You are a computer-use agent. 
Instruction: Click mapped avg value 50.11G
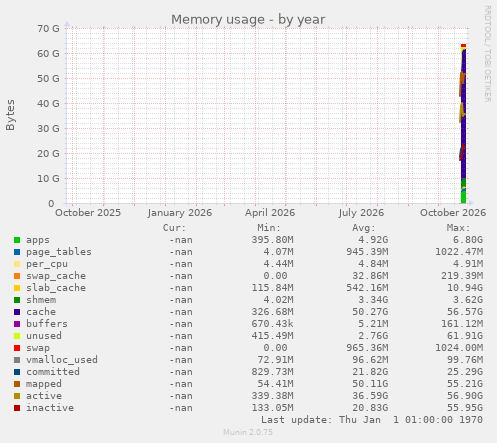pos(370,384)
